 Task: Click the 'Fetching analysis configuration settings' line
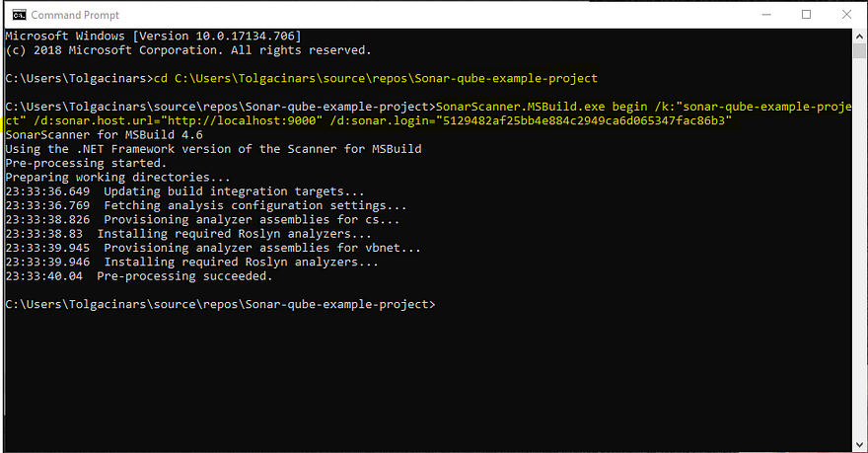[x=206, y=205]
